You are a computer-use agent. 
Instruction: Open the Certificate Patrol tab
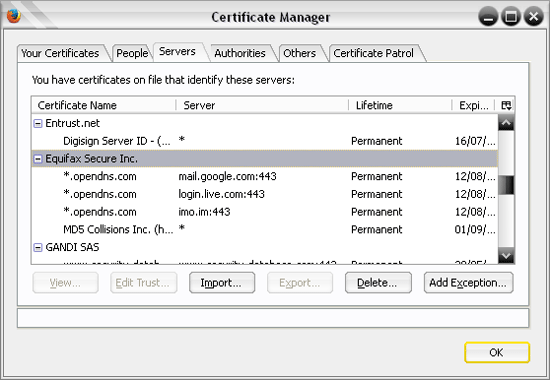[374, 53]
